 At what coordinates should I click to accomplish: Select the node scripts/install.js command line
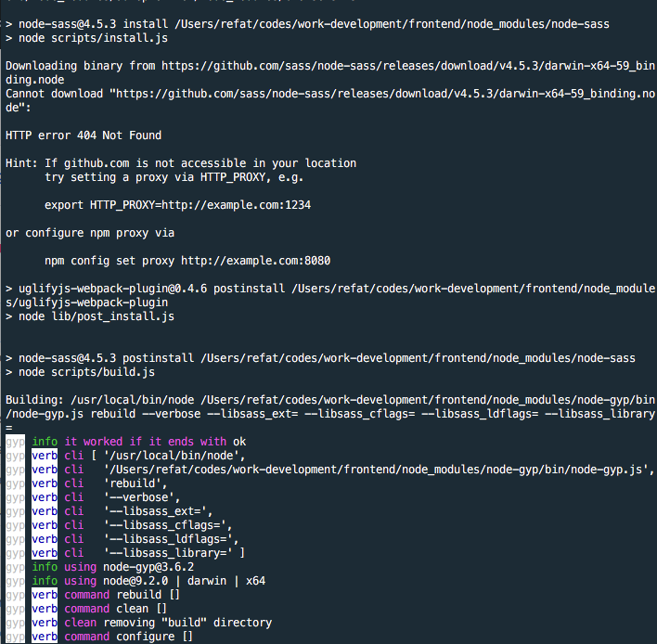click(x=88, y=38)
